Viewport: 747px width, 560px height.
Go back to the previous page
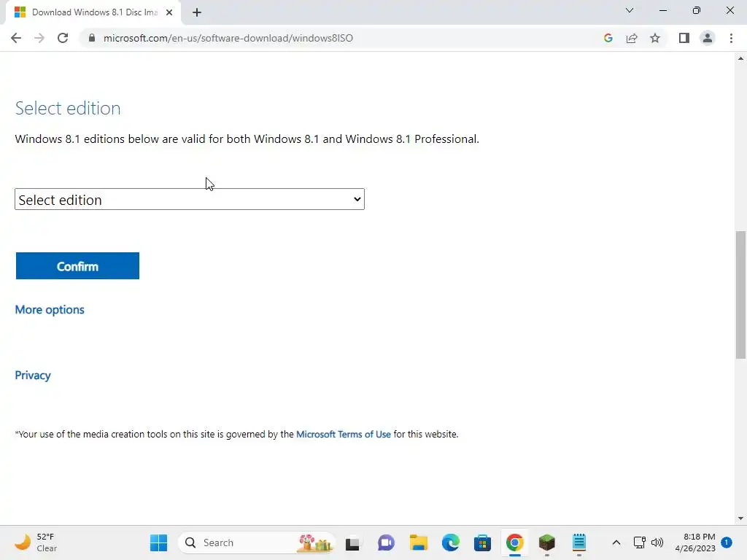(16, 38)
